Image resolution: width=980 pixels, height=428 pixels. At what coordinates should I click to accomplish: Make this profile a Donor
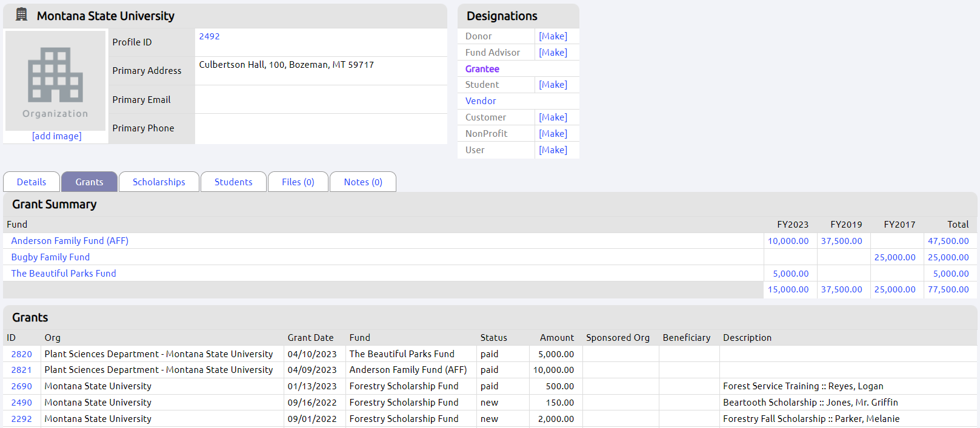(553, 36)
